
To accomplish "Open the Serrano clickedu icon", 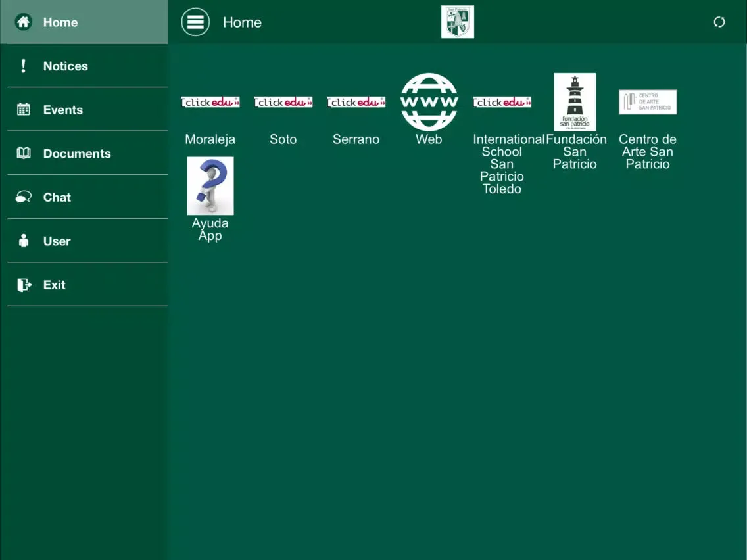I will pos(356,102).
